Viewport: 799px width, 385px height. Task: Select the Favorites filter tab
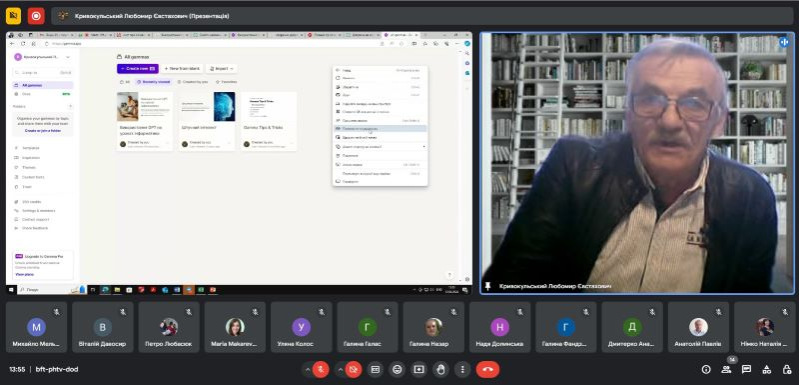click(226, 81)
